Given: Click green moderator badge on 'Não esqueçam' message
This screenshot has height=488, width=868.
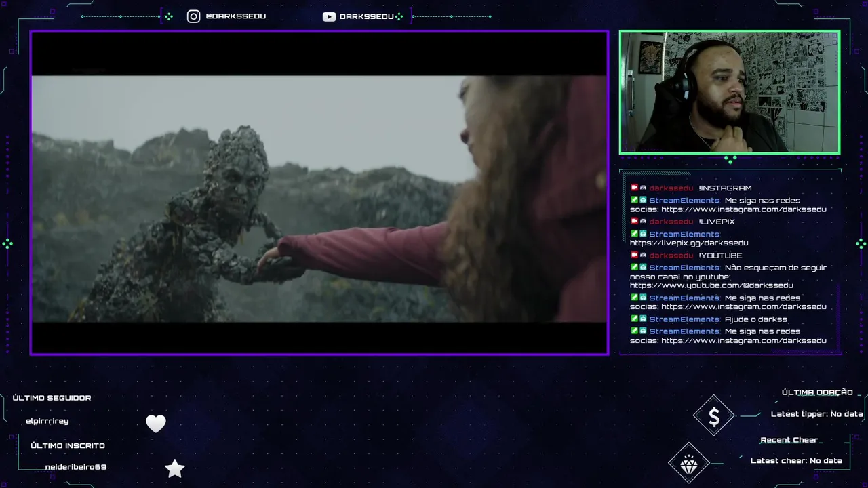Looking at the screenshot, I should (635, 267).
